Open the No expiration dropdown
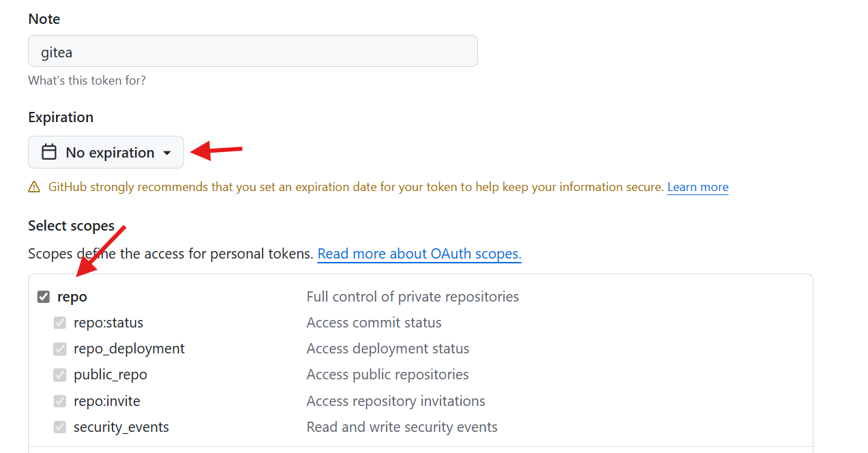 pos(106,152)
